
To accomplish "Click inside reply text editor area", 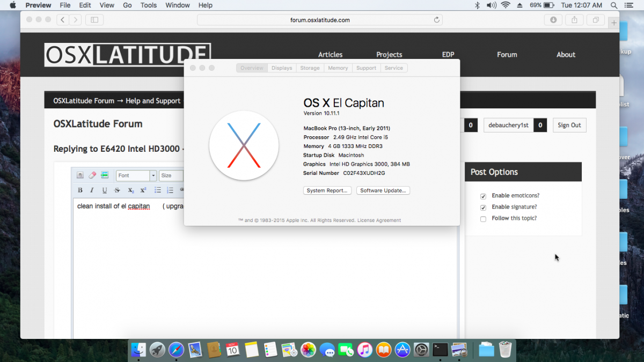I will click(266, 268).
